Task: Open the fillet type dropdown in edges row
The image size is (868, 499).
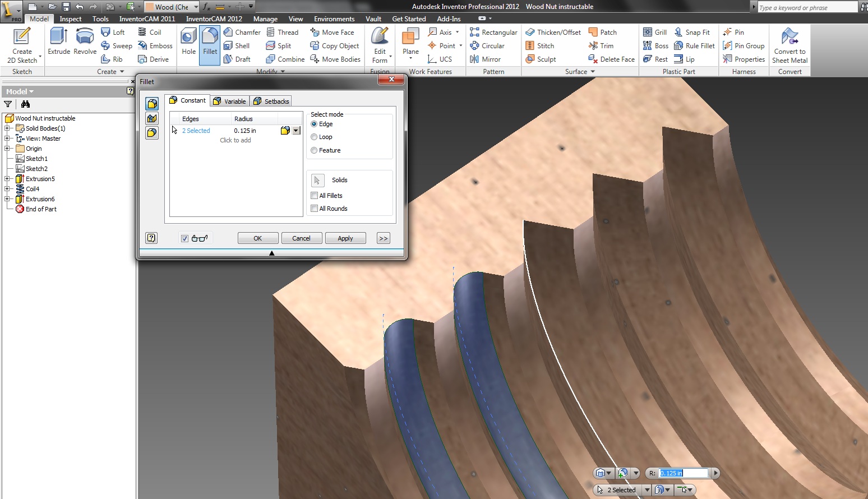Action: [297, 131]
